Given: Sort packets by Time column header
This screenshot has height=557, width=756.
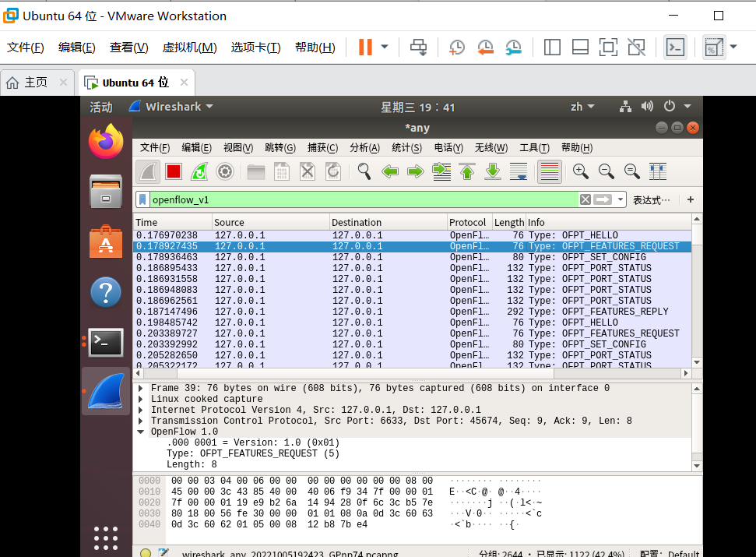Looking at the screenshot, I should 173,222.
